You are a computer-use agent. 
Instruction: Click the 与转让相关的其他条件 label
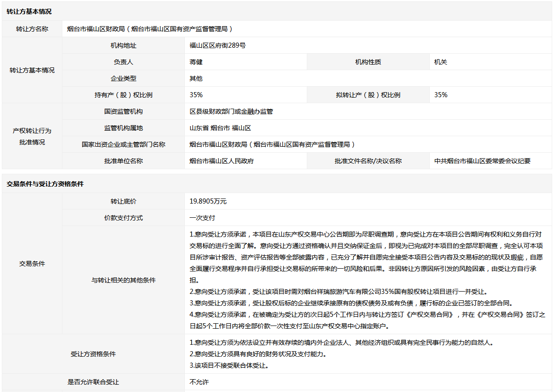coord(123,280)
